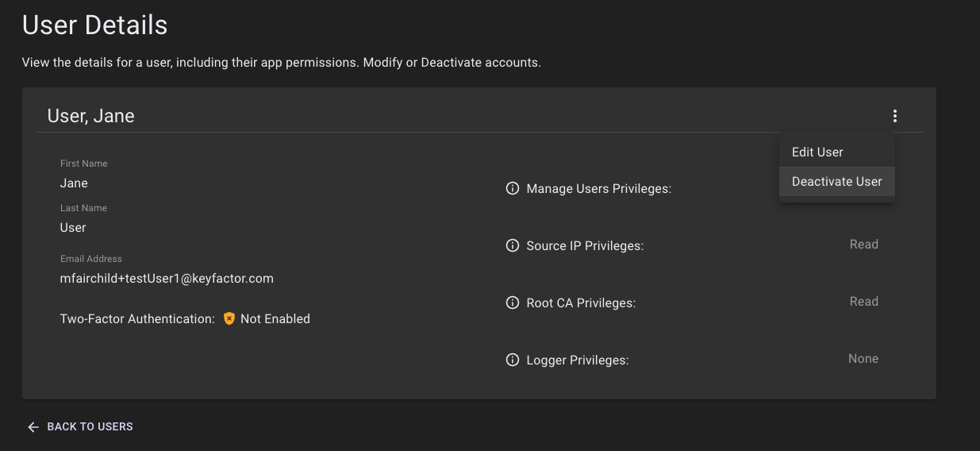
Task: Click the First Name value Jane
Action: tap(74, 183)
